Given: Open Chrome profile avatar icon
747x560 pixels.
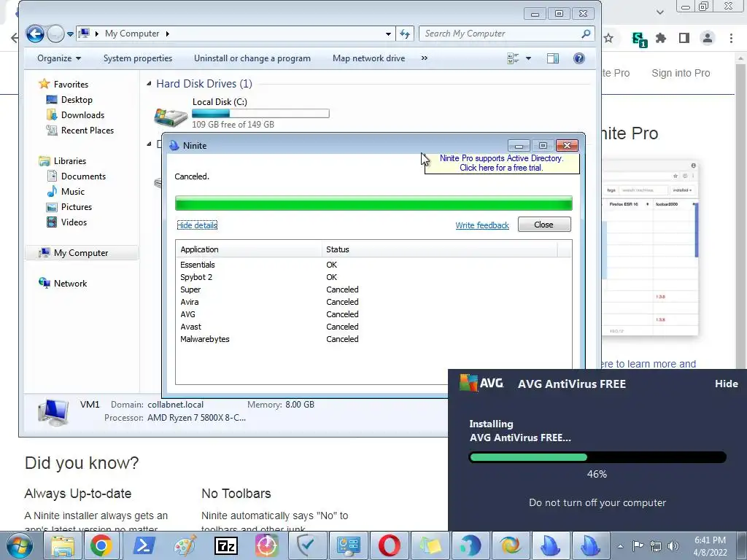Looking at the screenshot, I should coord(708,38).
